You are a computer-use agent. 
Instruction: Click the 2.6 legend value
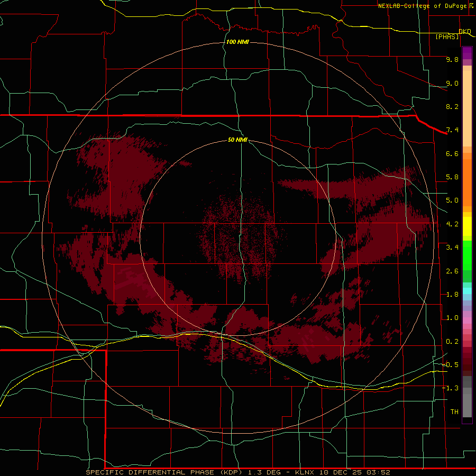(x=452, y=271)
